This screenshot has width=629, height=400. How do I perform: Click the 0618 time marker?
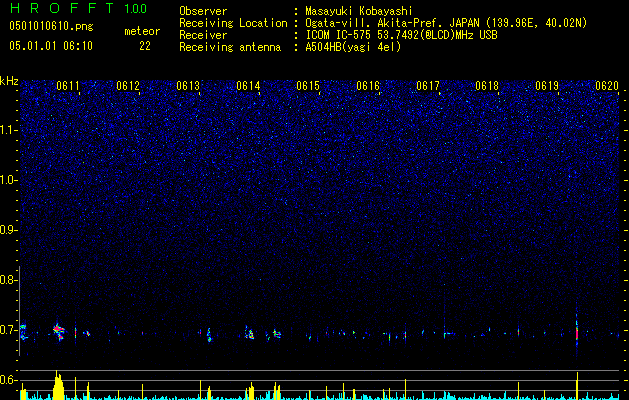(487, 86)
